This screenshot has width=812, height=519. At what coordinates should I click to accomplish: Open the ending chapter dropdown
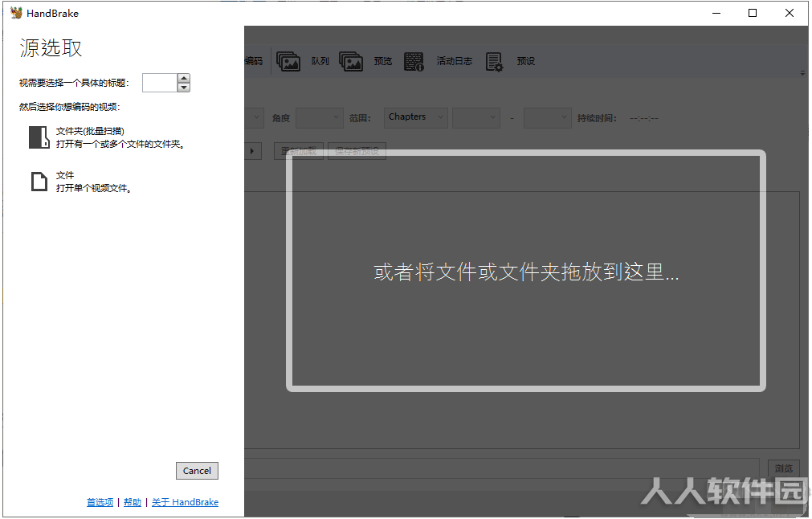point(548,117)
